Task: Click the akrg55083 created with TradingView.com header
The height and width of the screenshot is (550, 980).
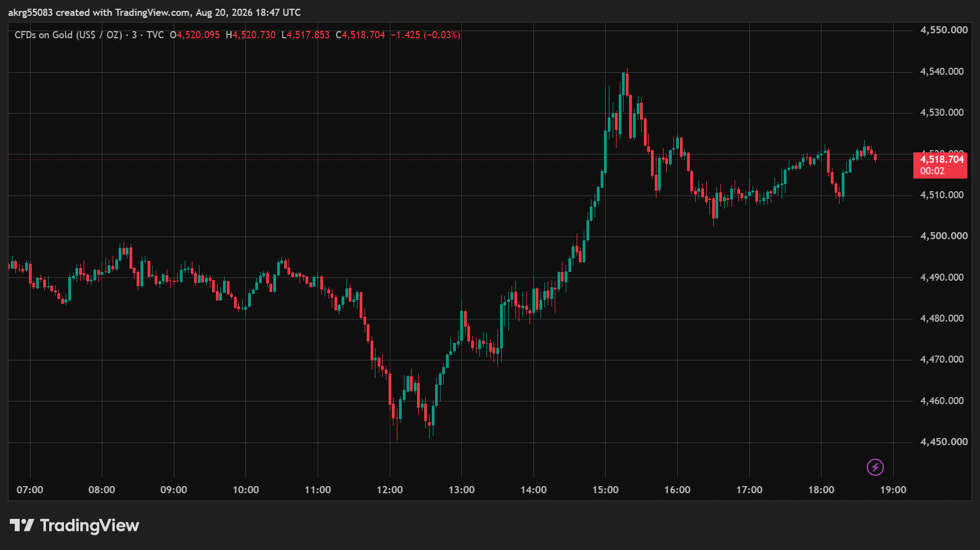Action: click(154, 12)
